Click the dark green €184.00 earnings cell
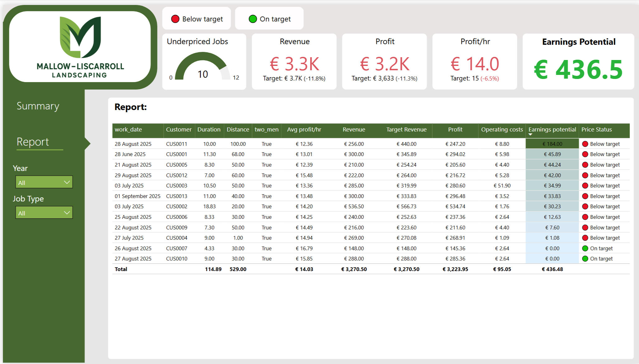The width and height of the screenshot is (639, 364). (x=552, y=144)
